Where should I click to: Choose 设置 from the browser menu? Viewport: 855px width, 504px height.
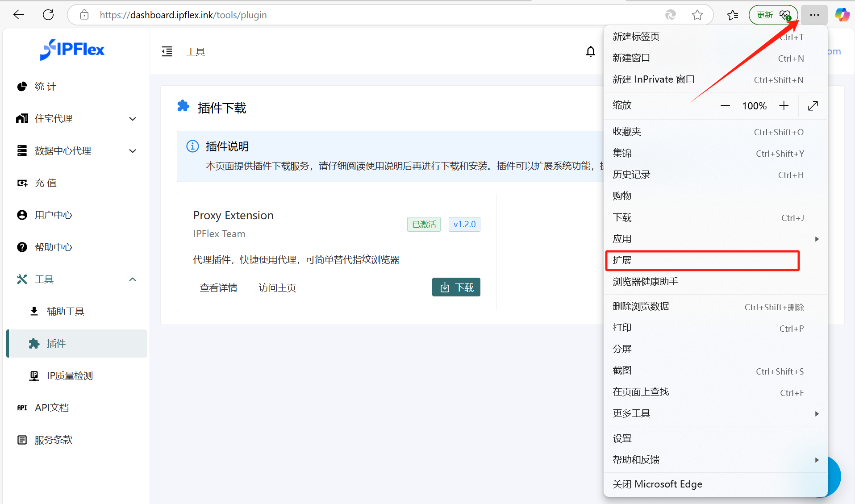point(622,438)
